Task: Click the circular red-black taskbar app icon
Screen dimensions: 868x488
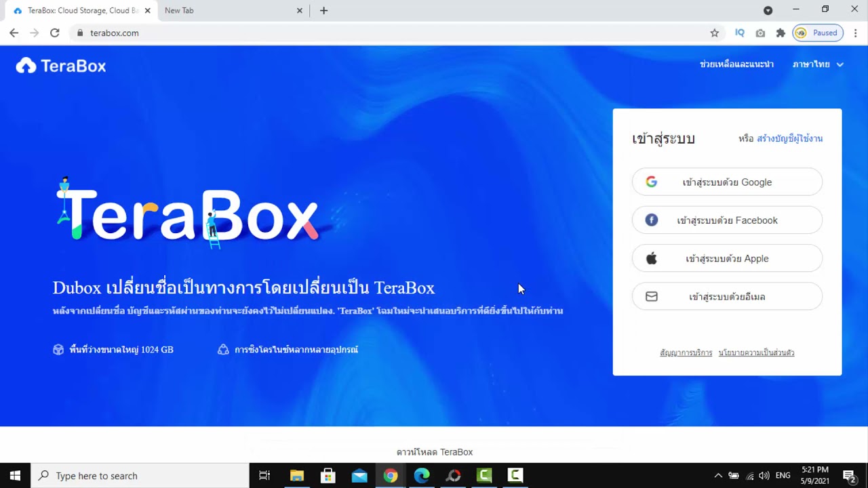Action: click(453, 476)
